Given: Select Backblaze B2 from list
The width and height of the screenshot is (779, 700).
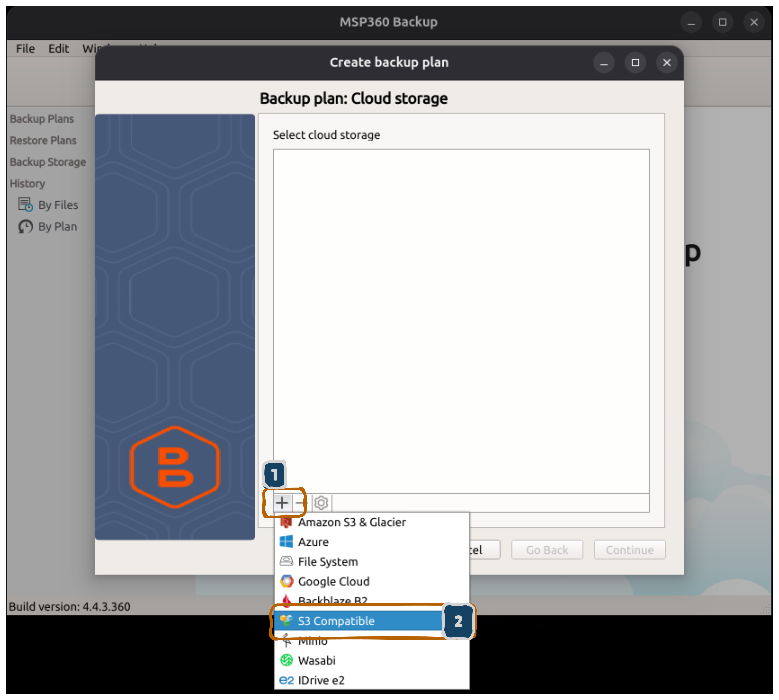Looking at the screenshot, I should [333, 599].
